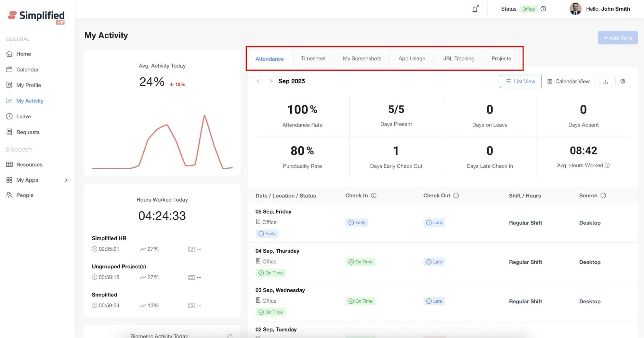Click the Check In column info icon
The height and width of the screenshot is (338, 644).
(374, 195)
